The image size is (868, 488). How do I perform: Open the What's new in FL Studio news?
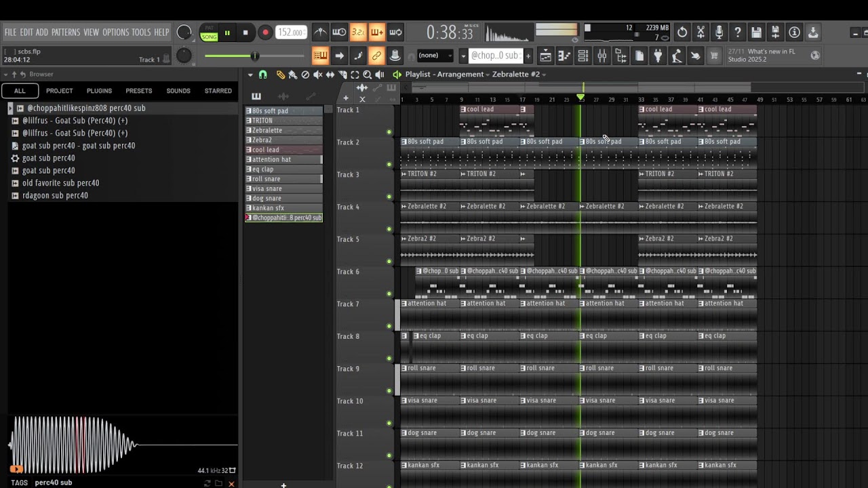point(766,56)
